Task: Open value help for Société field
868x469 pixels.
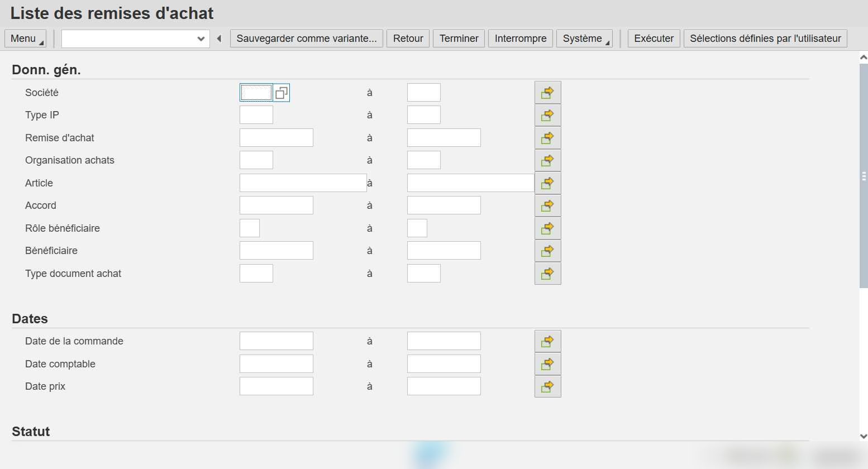Action: [x=282, y=93]
